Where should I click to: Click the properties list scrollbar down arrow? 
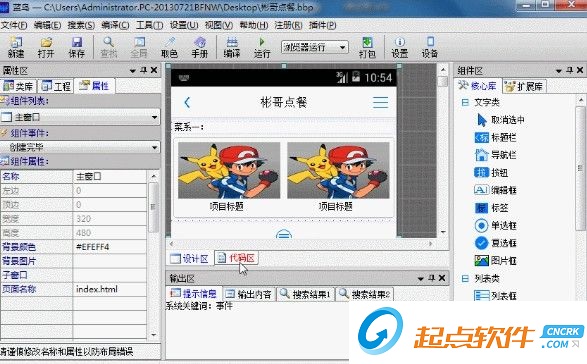153,334
